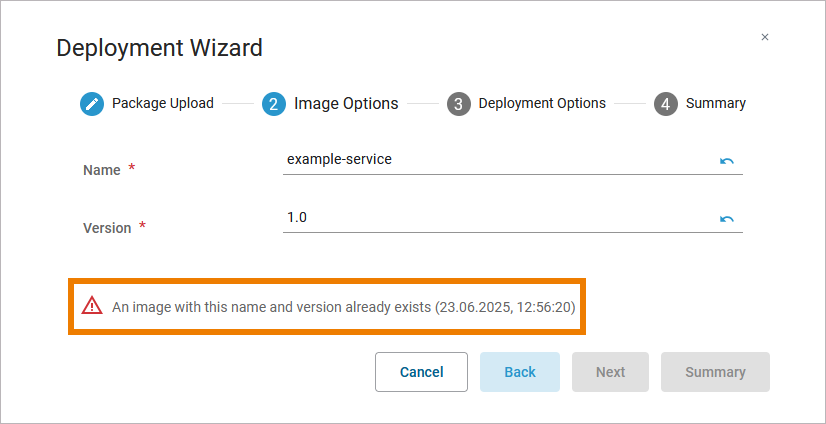Close the Deployment Wizard dialog
Image resolution: width=826 pixels, height=424 pixels.
765,37
